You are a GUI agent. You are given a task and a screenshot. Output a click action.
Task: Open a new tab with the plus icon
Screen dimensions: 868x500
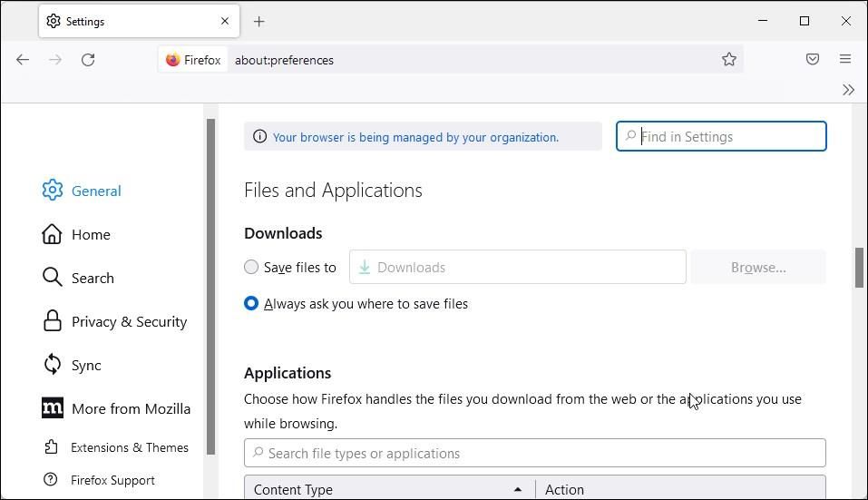coord(259,21)
